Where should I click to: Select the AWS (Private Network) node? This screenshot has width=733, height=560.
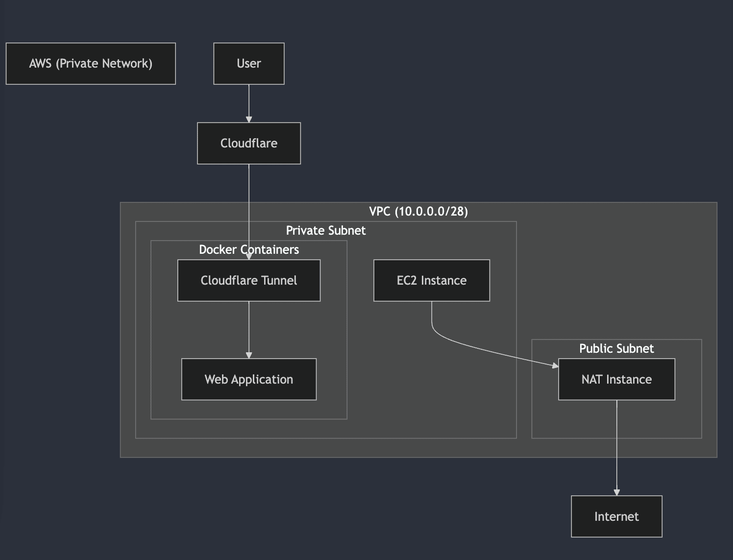91,64
